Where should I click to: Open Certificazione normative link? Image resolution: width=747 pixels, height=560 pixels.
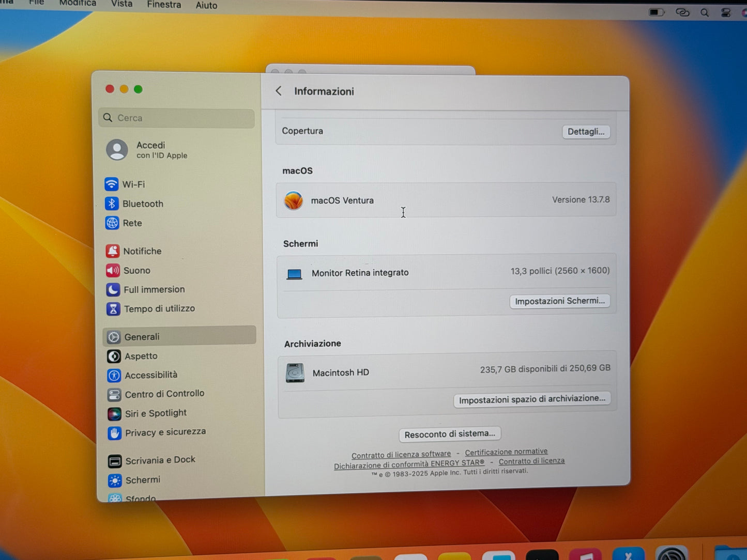pyautogui.click(x=506, y=452)
